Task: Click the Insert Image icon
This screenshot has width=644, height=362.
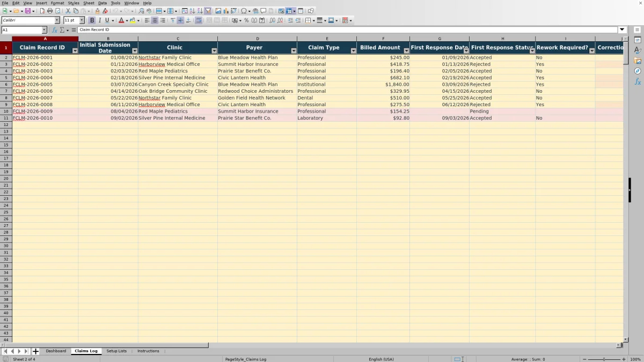Action: [218, 11]
